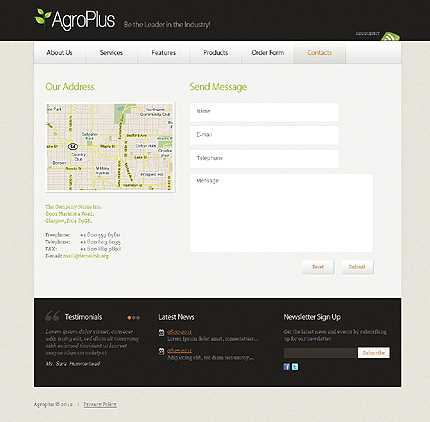Open the Privacy Policy link
The image size is (430, 422).
click(100, 404)
